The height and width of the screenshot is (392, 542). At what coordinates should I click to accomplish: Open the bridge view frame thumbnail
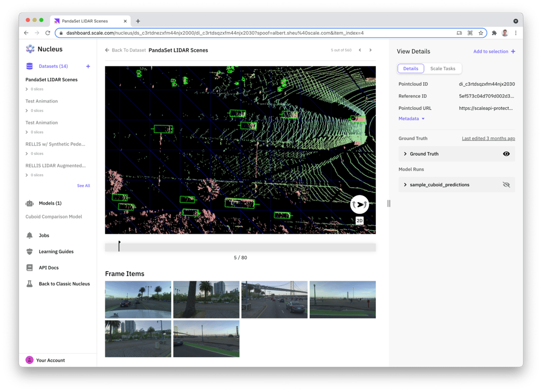coord(274,300)
